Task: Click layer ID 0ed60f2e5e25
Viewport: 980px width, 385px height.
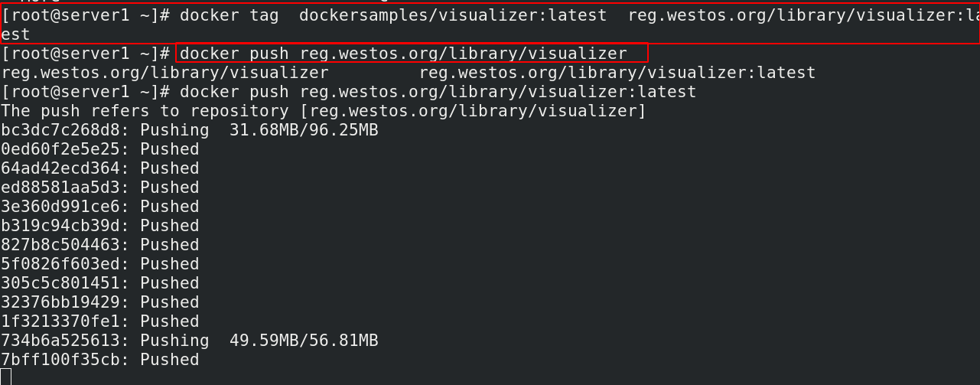Action: point(60,149)
